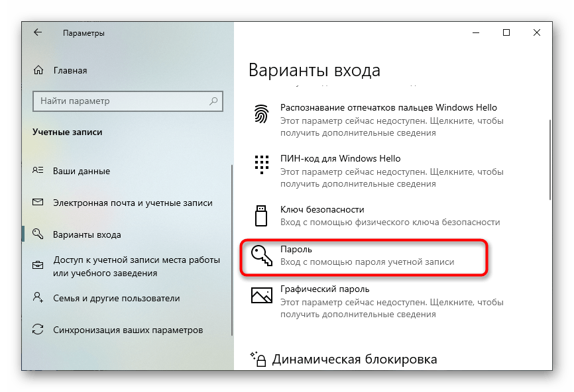Click the Динамическая блокировка heading
This screenshot has width=574, height=392.
355,359
